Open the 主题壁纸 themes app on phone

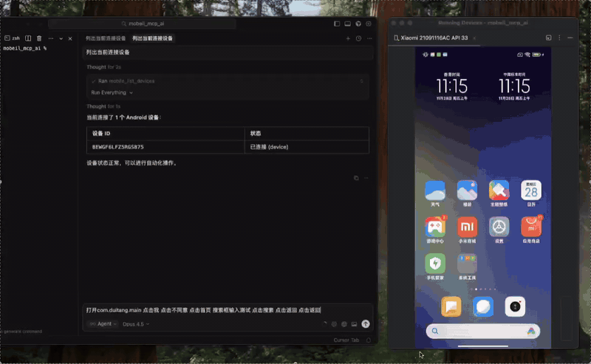(x=499, y=193)
